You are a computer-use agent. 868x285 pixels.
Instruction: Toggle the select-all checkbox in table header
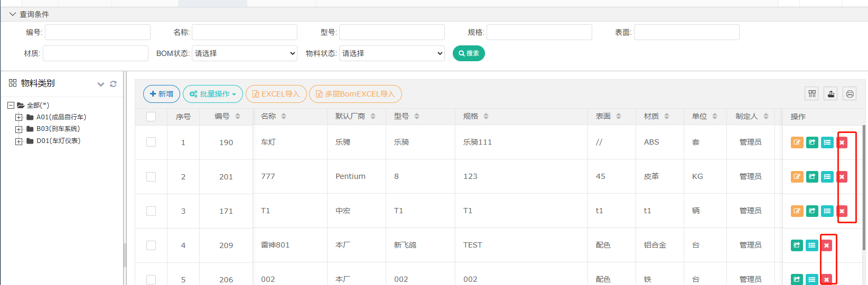tap(151, 117)
